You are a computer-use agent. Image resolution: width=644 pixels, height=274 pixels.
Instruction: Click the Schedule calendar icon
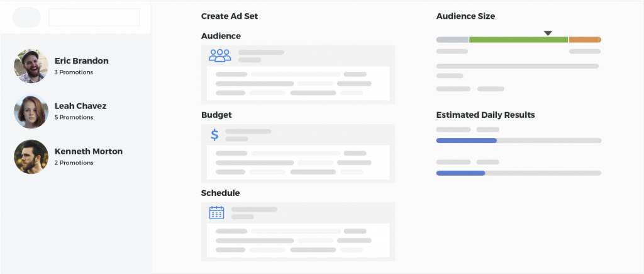coord(216,213)
